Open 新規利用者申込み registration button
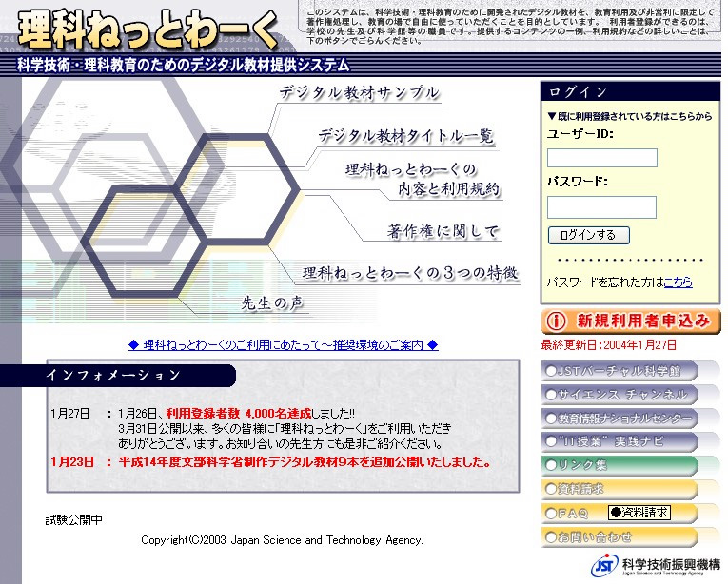The image size is (728, 584). tap(630, 321)
